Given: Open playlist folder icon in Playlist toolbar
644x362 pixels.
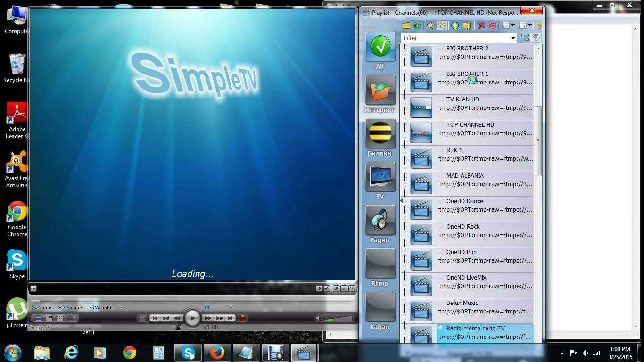Looking at the screenshot, I should pos(406,25).
